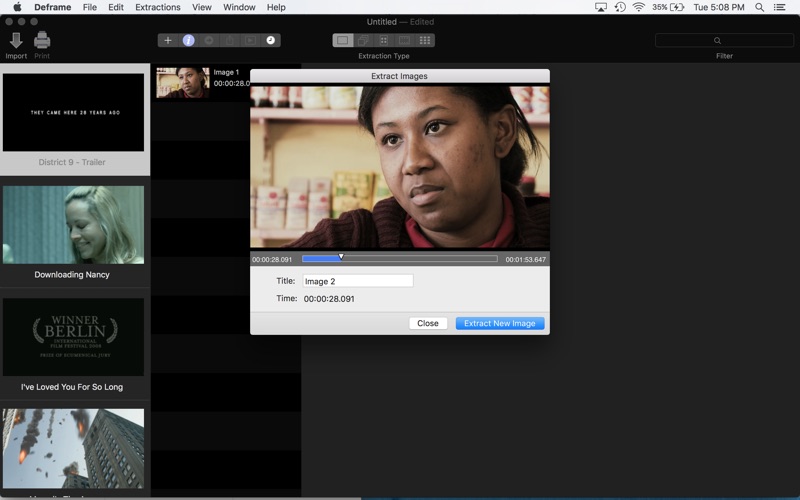Click the timeline playhead marker

341,257
